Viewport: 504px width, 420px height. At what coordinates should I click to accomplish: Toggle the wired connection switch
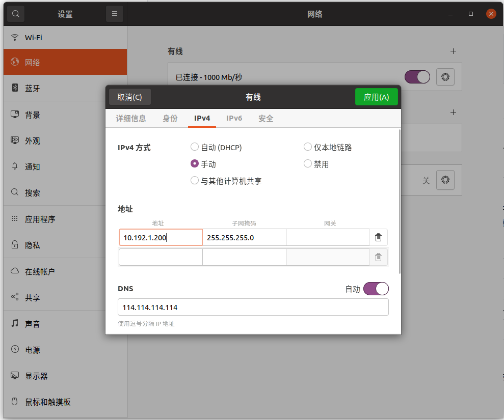click(417, 77)
